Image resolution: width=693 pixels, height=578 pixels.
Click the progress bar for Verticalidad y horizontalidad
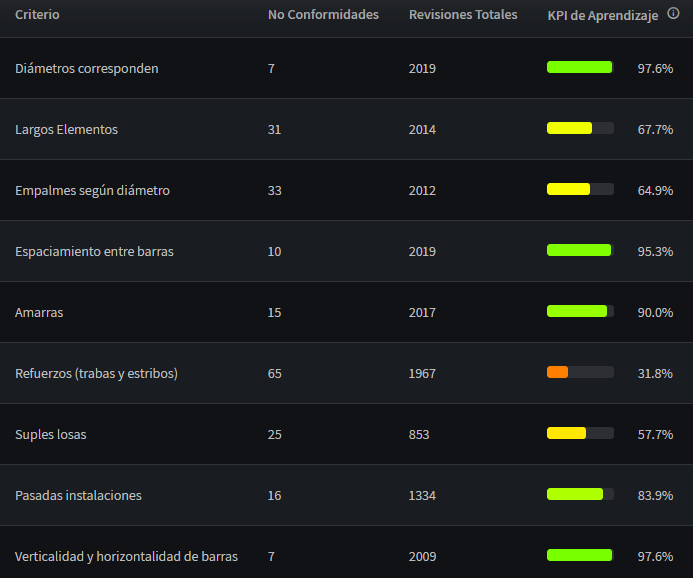(x=580, y=555)
